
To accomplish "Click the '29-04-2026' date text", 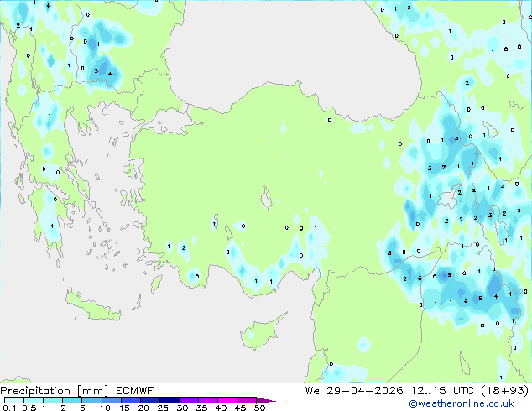I will [365, 391].
